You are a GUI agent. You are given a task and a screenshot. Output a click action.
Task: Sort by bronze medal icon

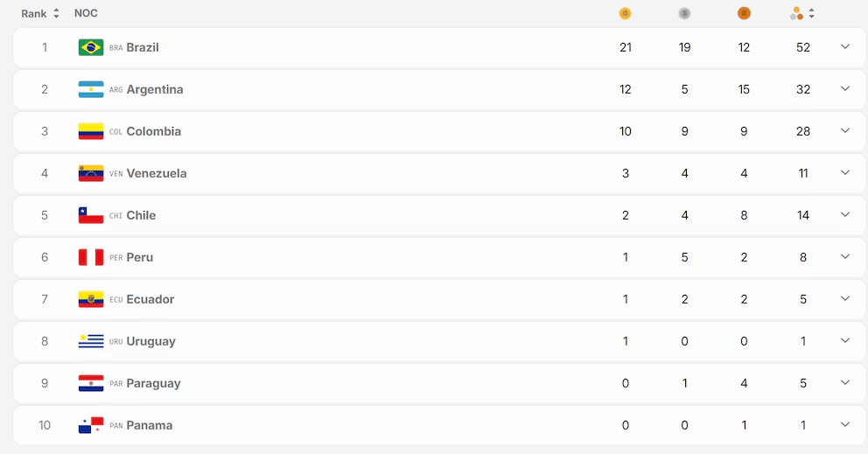(744, 13)
